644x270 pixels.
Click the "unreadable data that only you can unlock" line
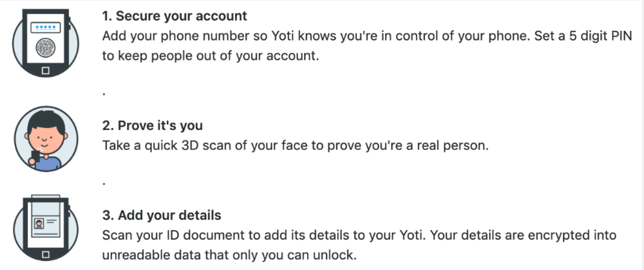pyautogui.click(x=229, y=255)
